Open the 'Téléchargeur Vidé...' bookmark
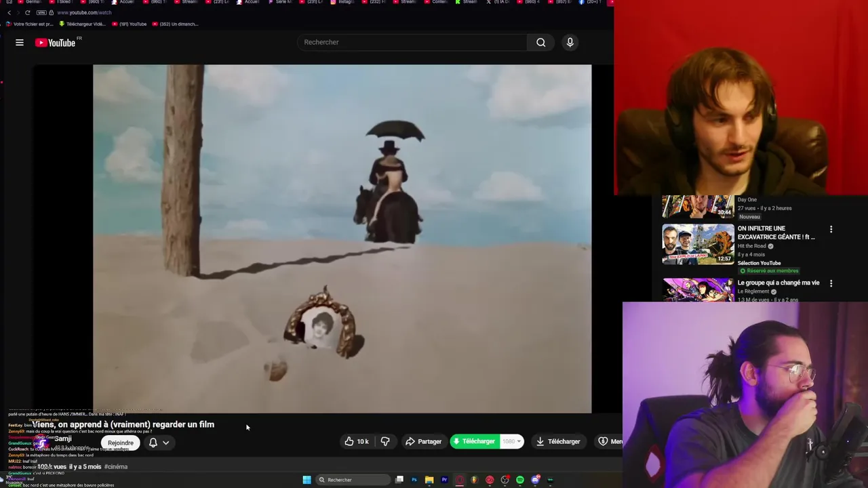 coord(83,24)
